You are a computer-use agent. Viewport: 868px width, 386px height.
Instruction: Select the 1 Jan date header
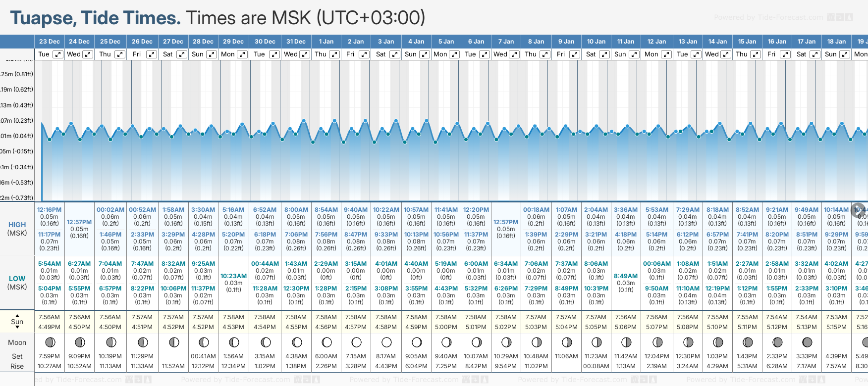tap(326, 42)
